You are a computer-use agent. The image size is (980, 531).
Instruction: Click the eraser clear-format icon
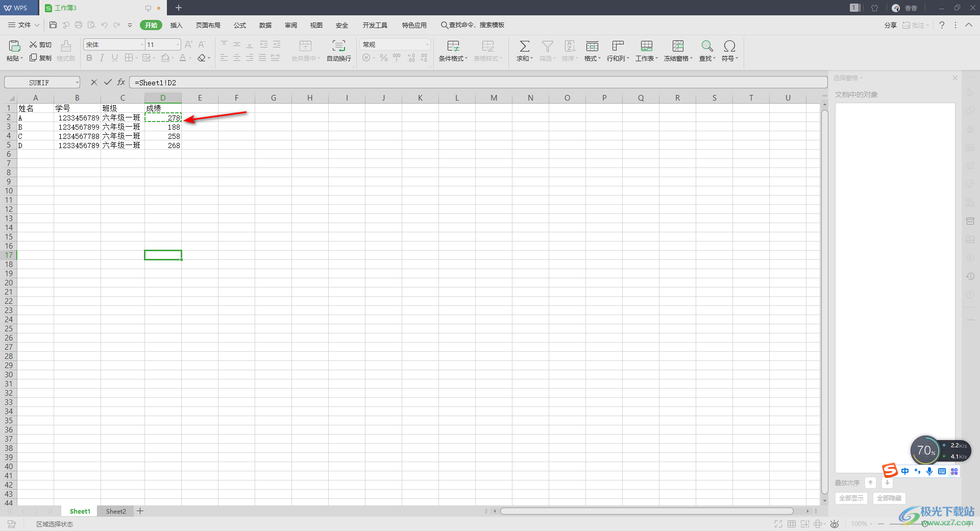[x=202, y=58]
